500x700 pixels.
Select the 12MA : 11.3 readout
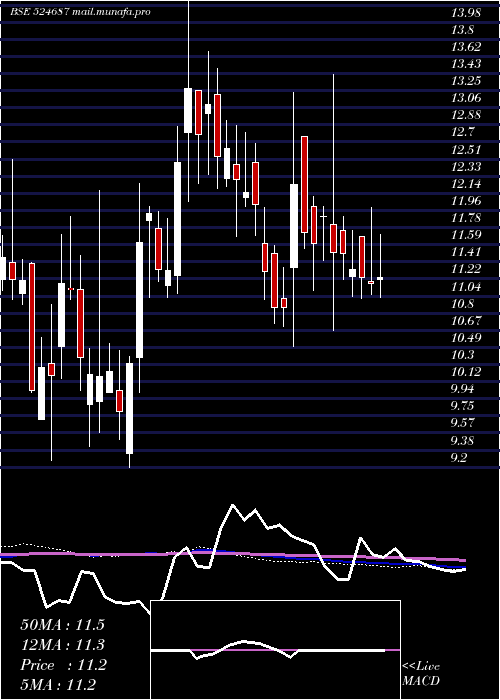(62, 645)
